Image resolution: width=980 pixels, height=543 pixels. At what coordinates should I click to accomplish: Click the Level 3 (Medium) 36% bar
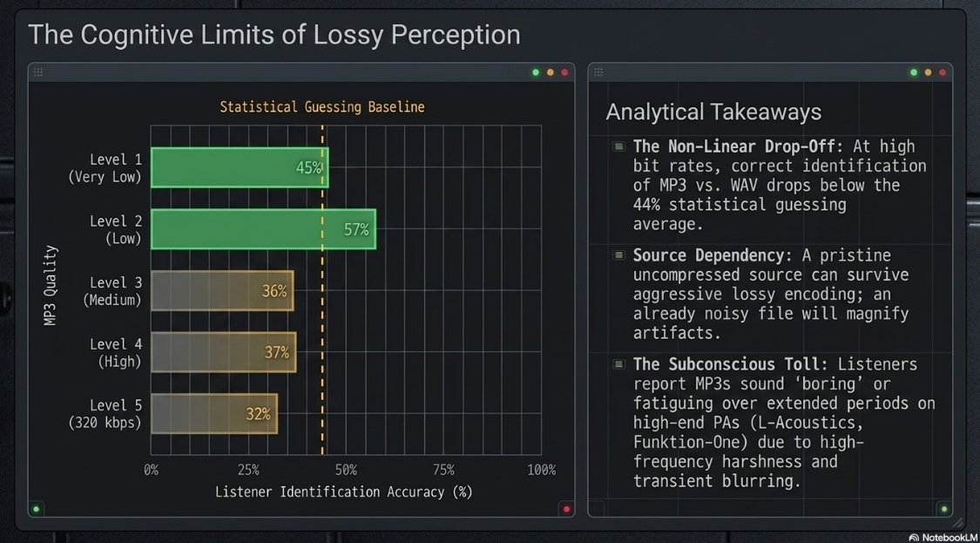click(x=222, y=290)
